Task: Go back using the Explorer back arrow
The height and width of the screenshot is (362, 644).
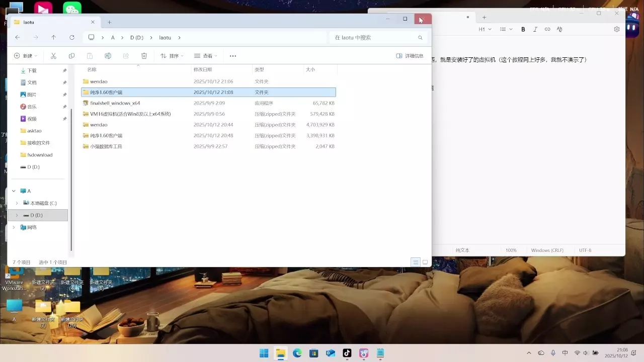Action: (x=18, y=37)
